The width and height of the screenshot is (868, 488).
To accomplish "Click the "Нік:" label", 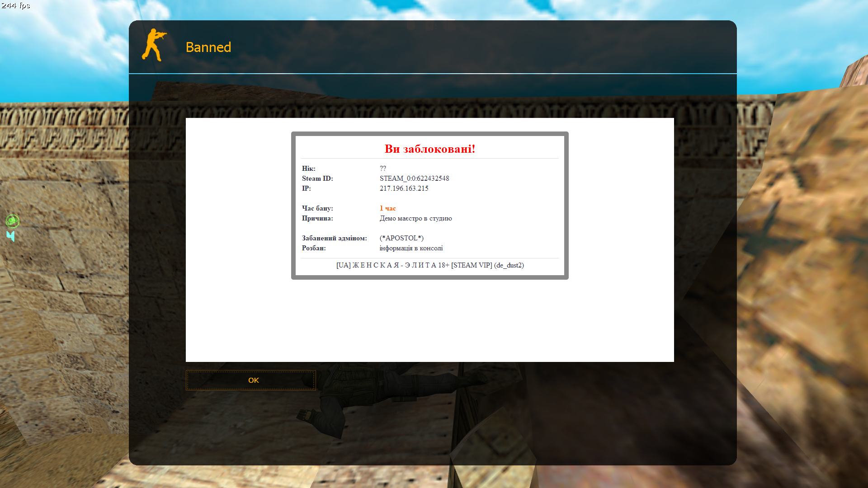I will click(x=309, y=169).
